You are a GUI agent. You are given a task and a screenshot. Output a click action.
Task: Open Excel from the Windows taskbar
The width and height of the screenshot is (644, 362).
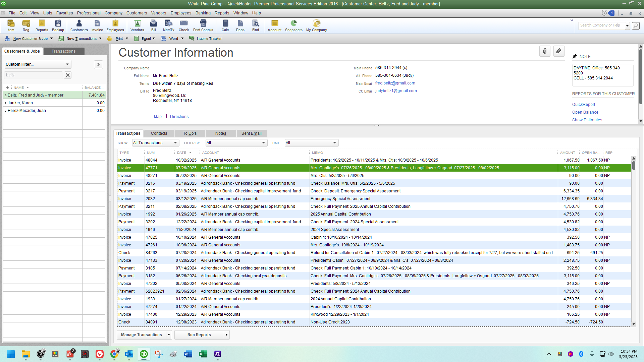click(203, 354)
